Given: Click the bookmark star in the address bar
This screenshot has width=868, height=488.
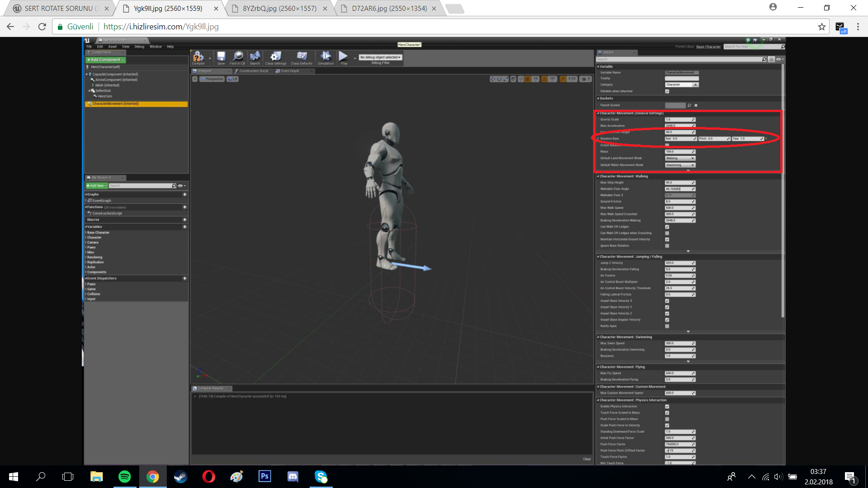Looking at the screenshot, I should click(x=821, y=27).
